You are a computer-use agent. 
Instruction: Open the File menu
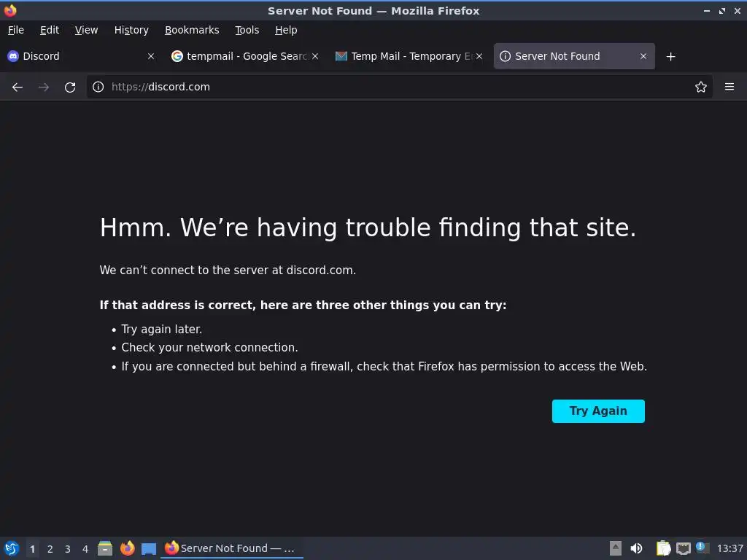[x=16, y=30]
